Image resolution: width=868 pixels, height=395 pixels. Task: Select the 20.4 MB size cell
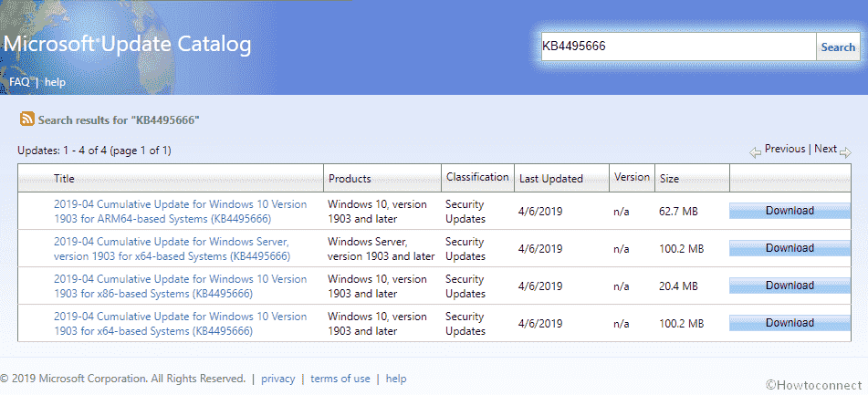678,286
